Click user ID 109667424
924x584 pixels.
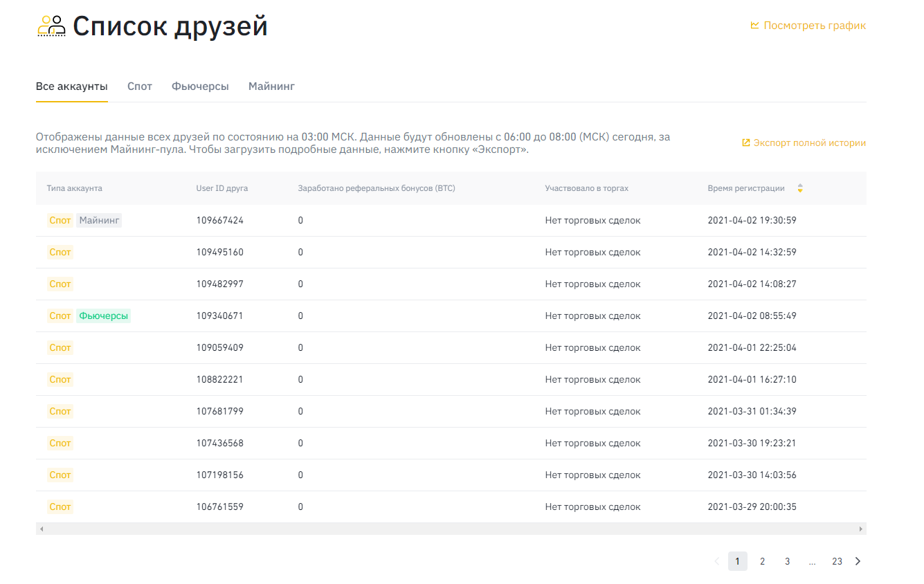(220, 221)
